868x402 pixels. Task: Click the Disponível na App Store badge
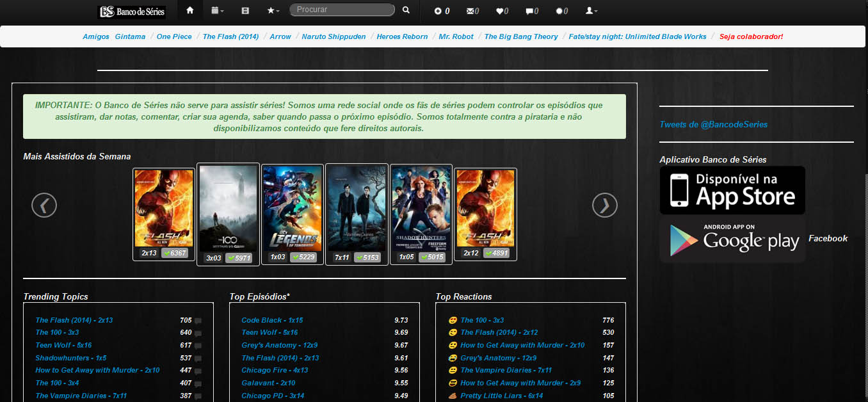pyautogui.click(x=732, y=190)
